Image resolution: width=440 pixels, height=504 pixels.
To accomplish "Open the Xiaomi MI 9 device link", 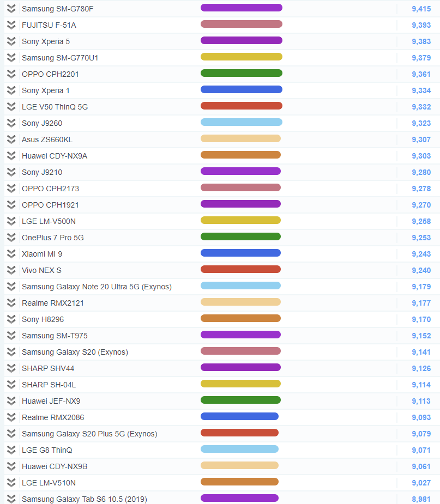I will click(42, 254).
